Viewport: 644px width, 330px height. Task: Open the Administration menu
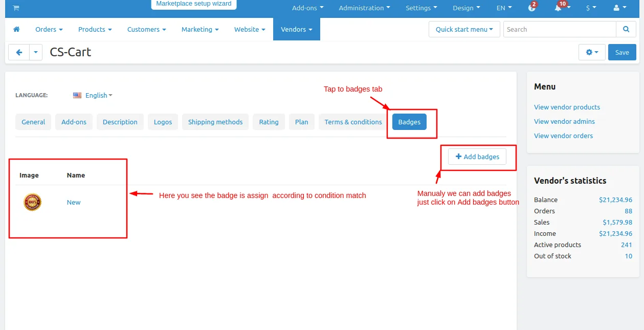[x=364, y=8]
